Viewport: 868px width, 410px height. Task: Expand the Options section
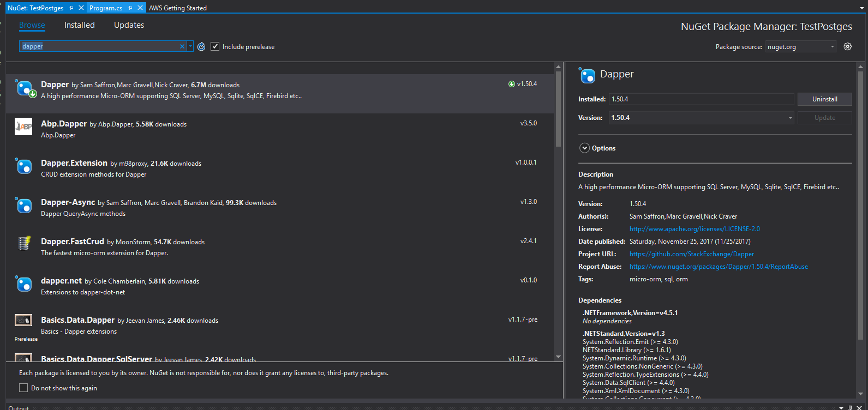coord(584,148)
